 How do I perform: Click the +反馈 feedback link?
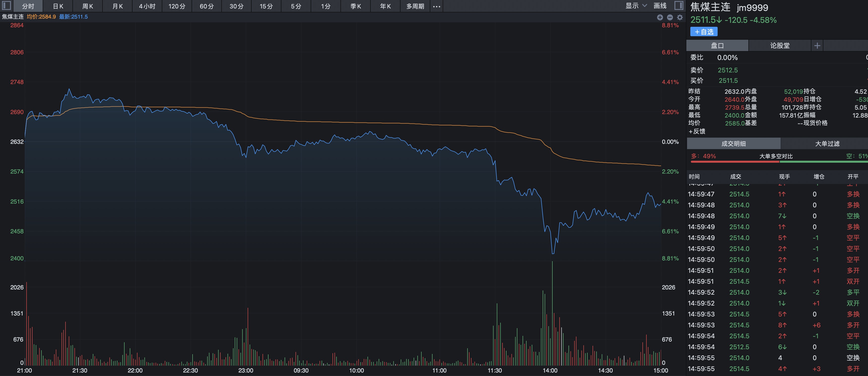(x=697, y=131)
